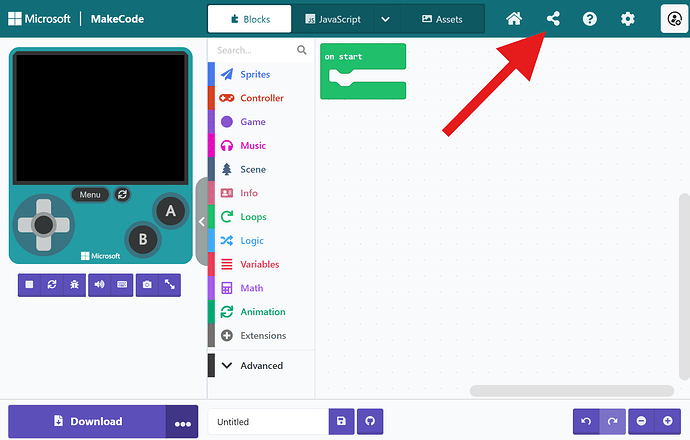Click the simulator Menu button
The width and height of the screenshot is (690, 440).
[90, 194]
